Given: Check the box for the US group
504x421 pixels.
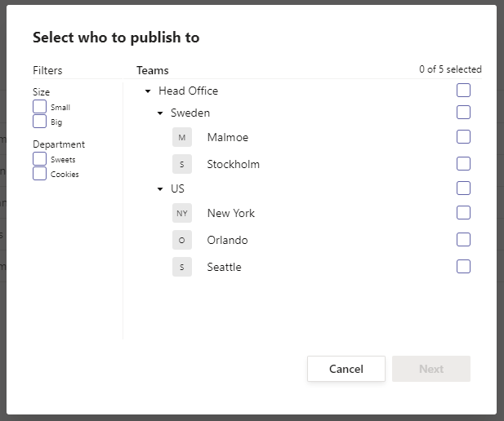Looking at the screenshot, I should pos(463,188).
